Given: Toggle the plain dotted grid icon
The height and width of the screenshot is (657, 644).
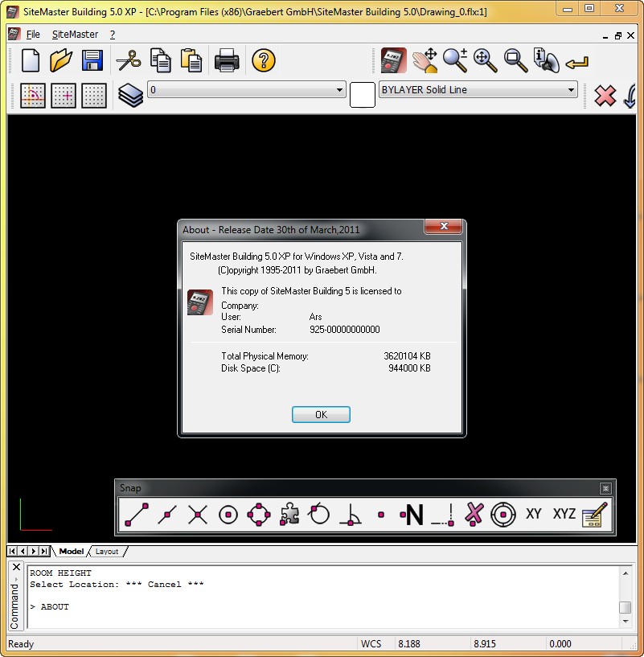Looking at the screenshot, I should coord(94,96).
